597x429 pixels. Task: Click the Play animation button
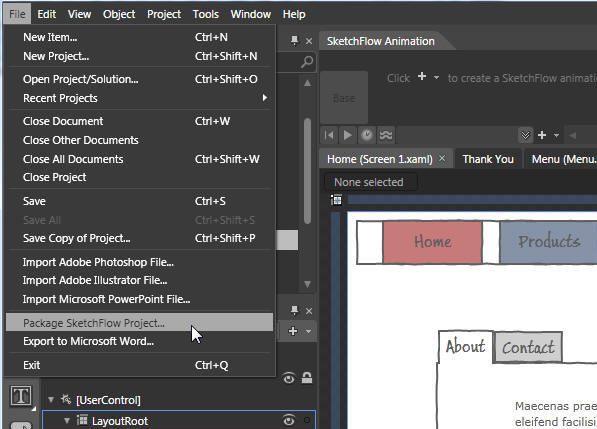(x=347, y=135)
